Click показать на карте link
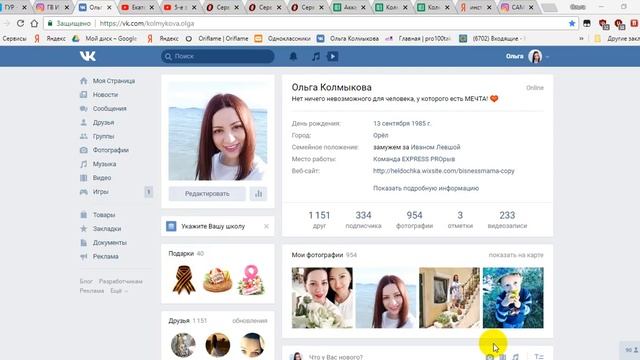The image size is (640, 360). tap(516, 255)
